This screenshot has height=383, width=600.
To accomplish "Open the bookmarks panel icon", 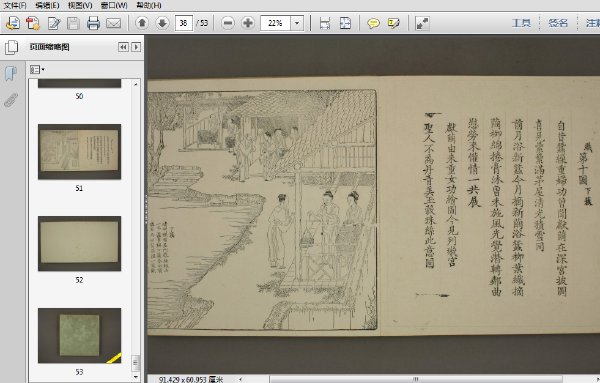I will click(x=11, y=73).
